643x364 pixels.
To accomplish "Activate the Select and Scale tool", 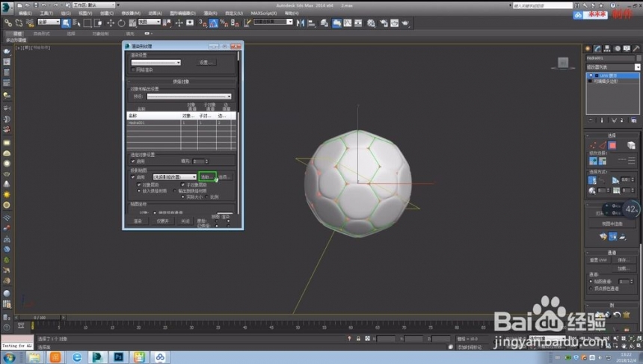I will click(x=132, y=23).
